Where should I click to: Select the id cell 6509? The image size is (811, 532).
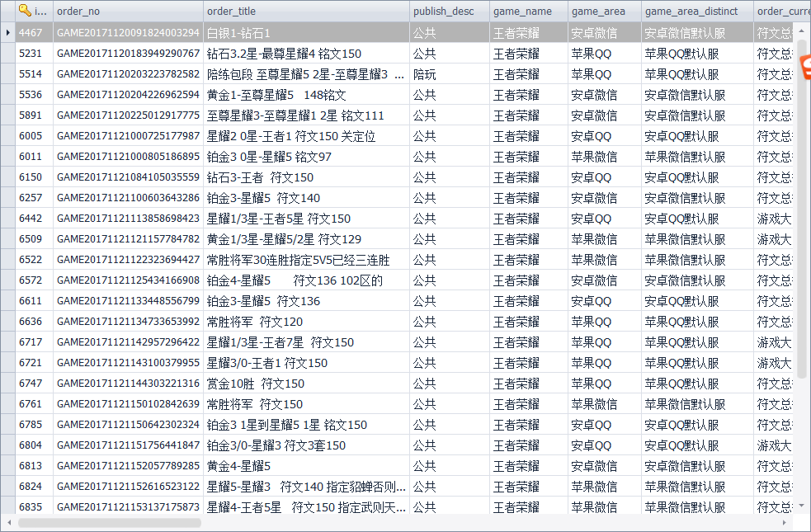(x=34, y=239)
